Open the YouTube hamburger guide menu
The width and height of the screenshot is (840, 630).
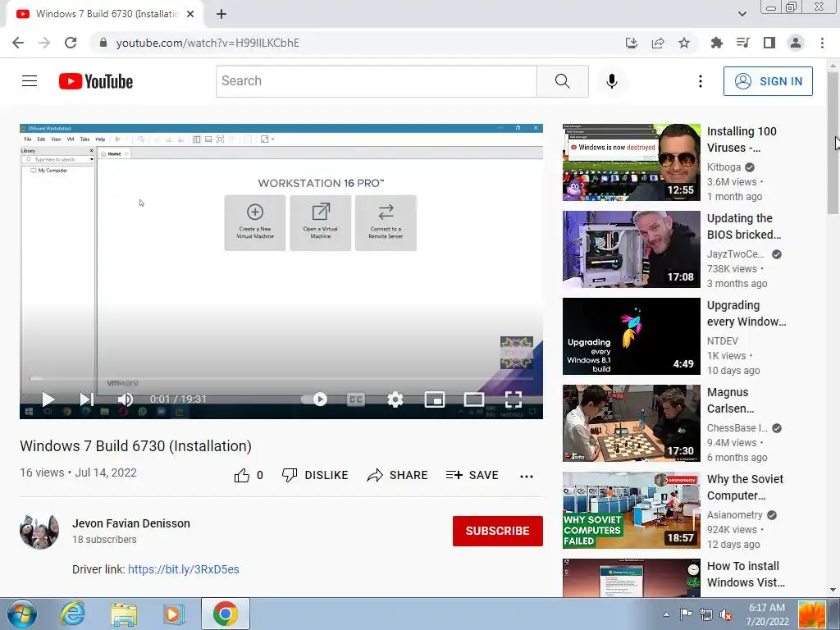pos(30,81)
